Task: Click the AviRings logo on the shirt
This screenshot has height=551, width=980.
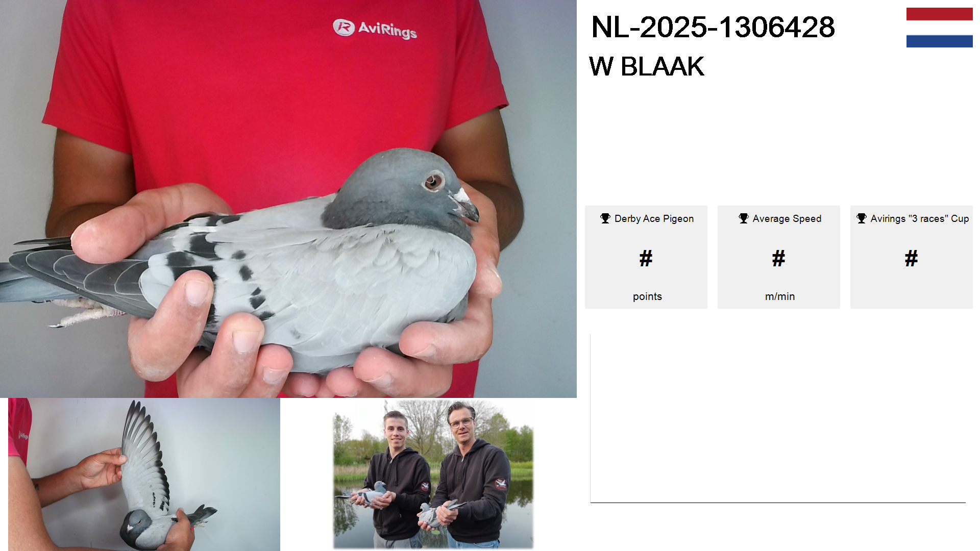Action: tap(375, 29)
